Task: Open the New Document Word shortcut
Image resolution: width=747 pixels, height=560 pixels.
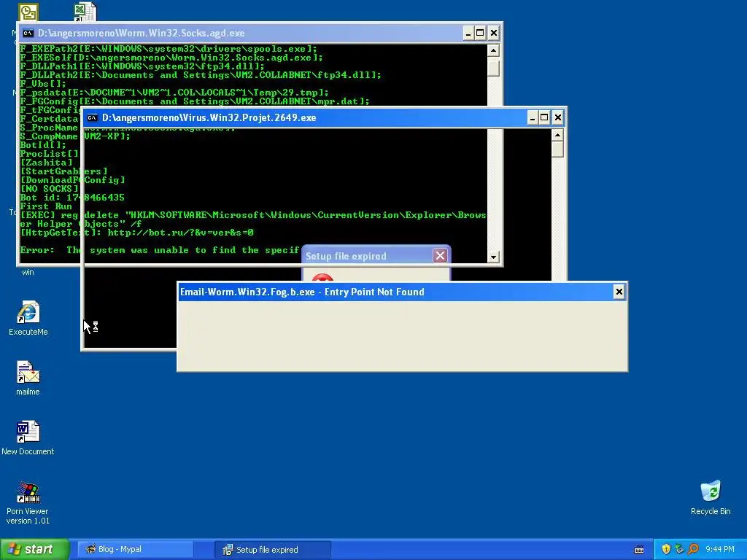Action: 28,438
